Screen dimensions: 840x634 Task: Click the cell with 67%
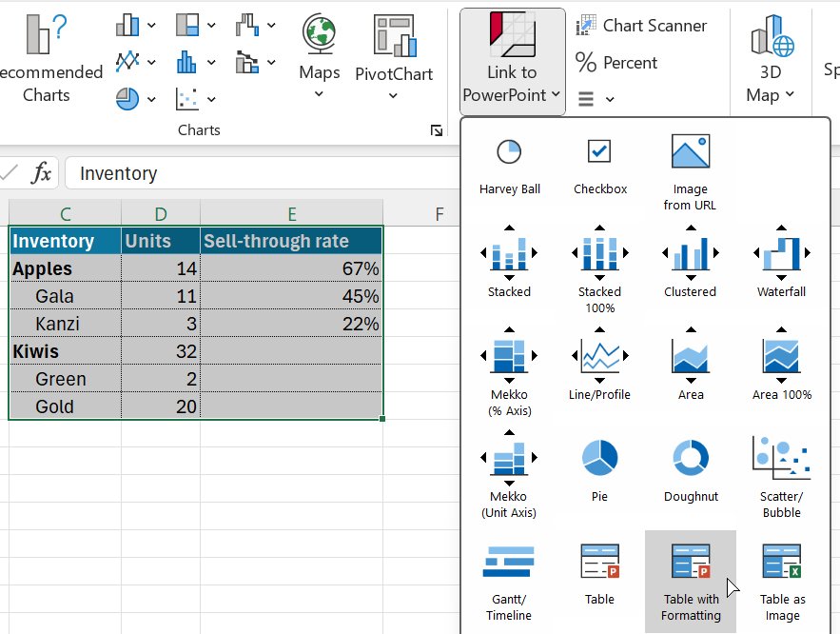(291, 268)
